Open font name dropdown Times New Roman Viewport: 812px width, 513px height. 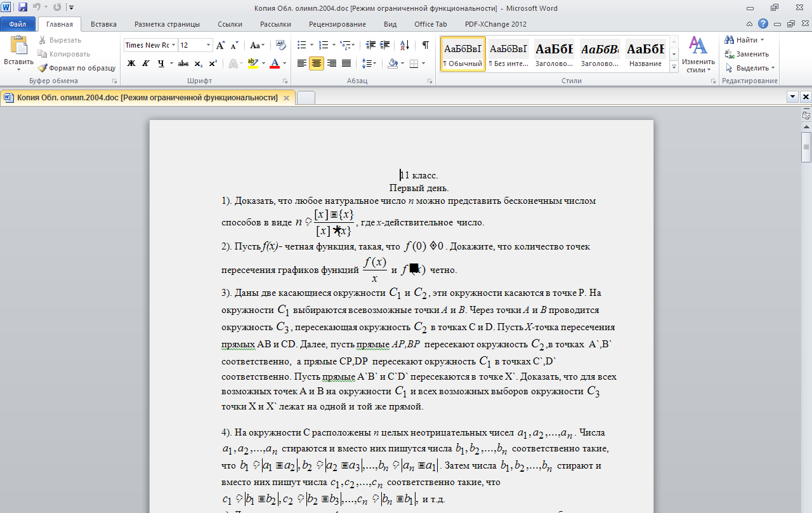(174, 45)
